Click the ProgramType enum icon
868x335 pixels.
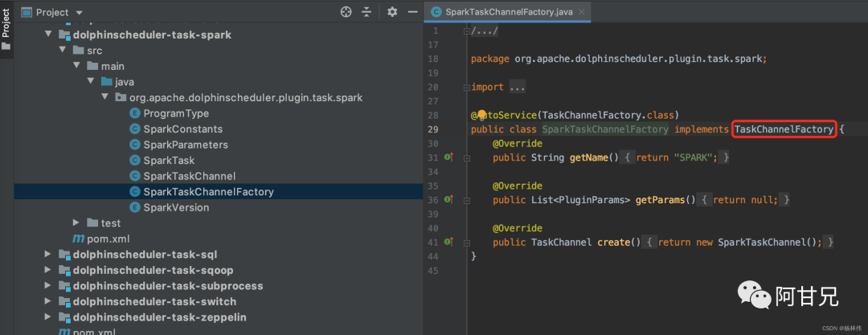pyautogui.click(x=134, y=113)
